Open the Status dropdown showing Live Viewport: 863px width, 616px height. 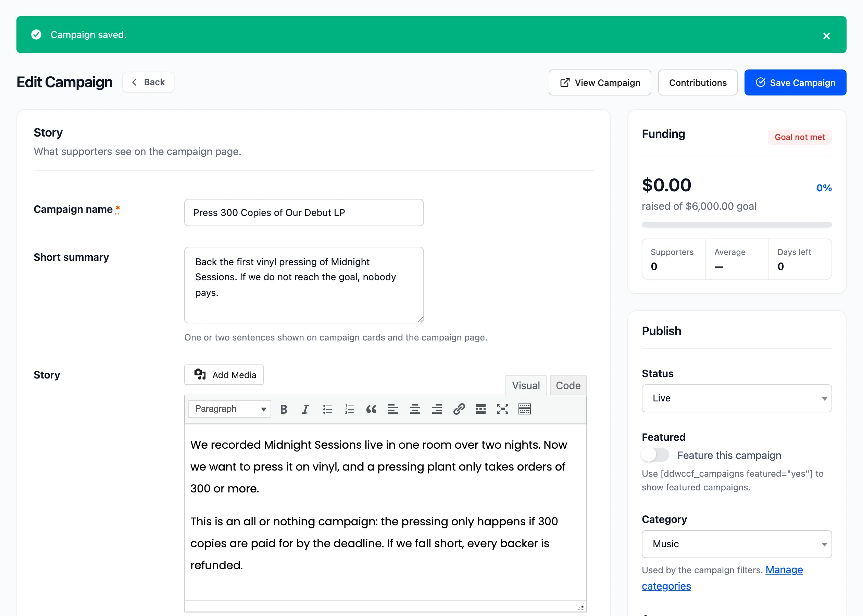click(x=737, y=398)
